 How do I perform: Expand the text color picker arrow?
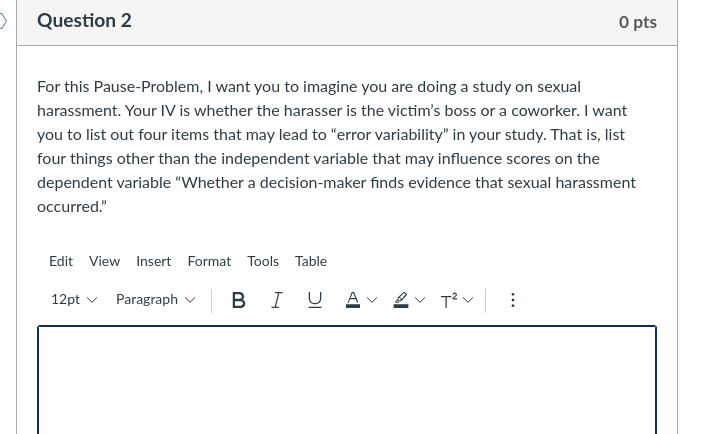click(372, 300)
